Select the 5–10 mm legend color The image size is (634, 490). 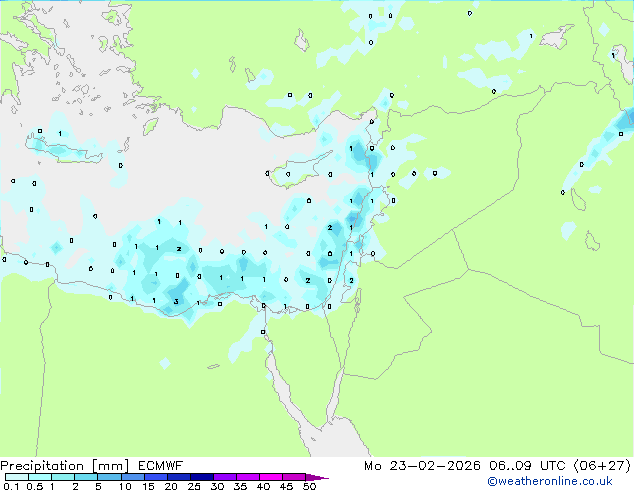click(109, 477)
